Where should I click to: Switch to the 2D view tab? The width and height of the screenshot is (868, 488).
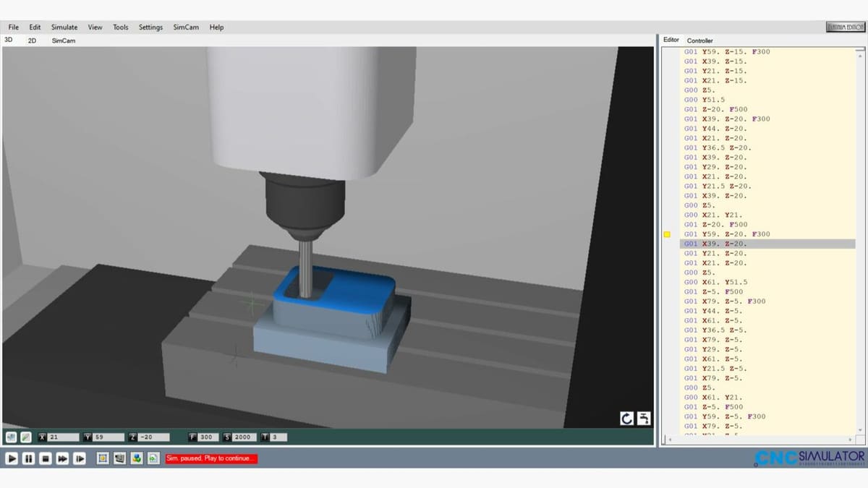[x=32, y=40]
